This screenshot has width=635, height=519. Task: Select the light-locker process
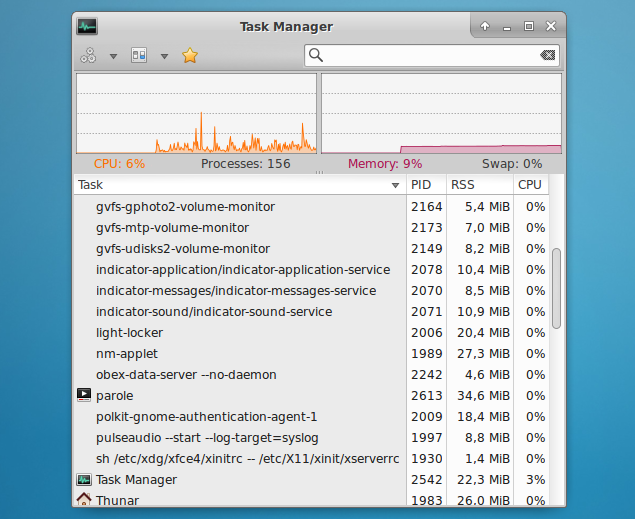(129, 333)
